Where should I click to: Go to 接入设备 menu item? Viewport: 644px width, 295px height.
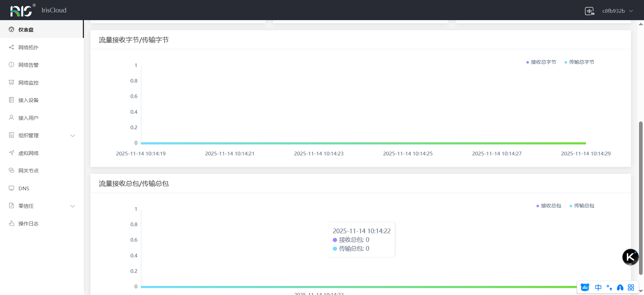[28, 100]
